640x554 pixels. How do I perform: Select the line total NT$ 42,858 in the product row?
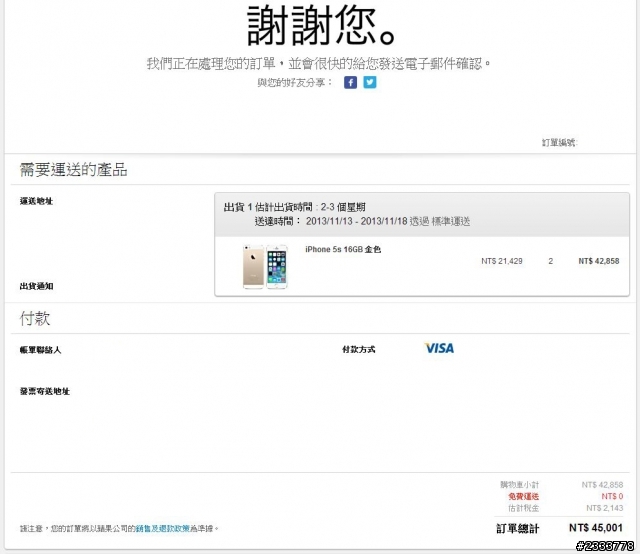(x=598, y=261)
